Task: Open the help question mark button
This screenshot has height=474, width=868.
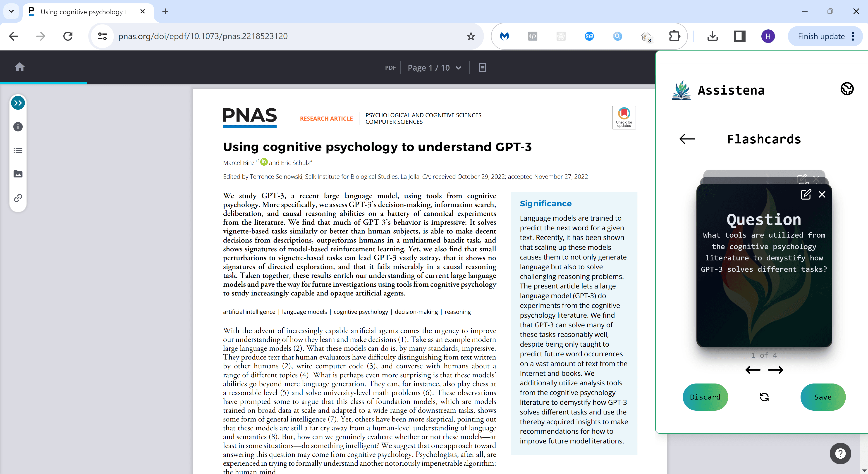Action: click(x=840, y=453)
